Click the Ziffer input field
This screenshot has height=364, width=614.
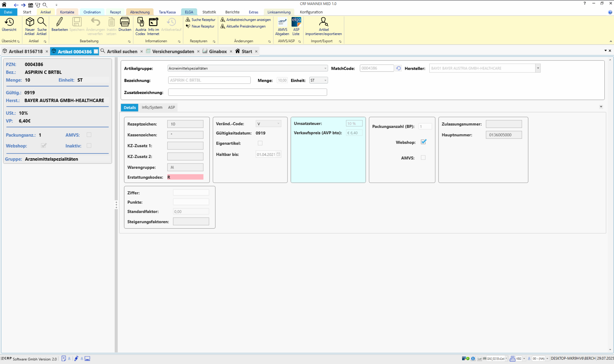[191, 192]
